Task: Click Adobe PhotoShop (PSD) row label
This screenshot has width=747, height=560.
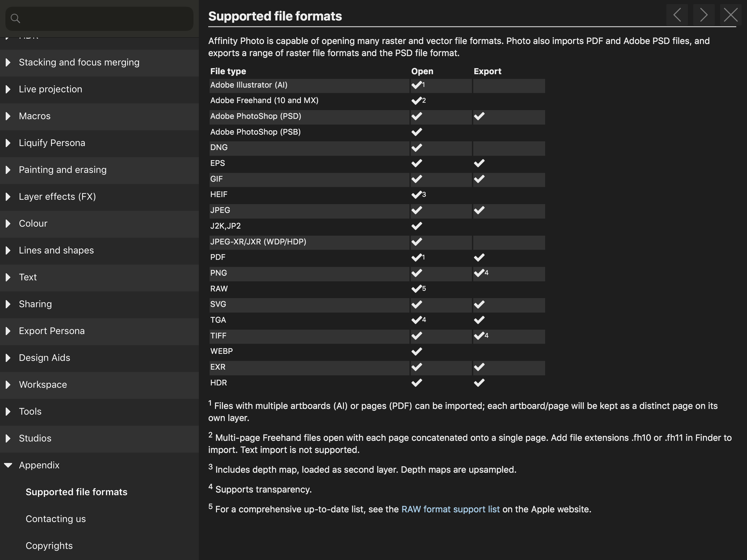Action: [256, 116]
